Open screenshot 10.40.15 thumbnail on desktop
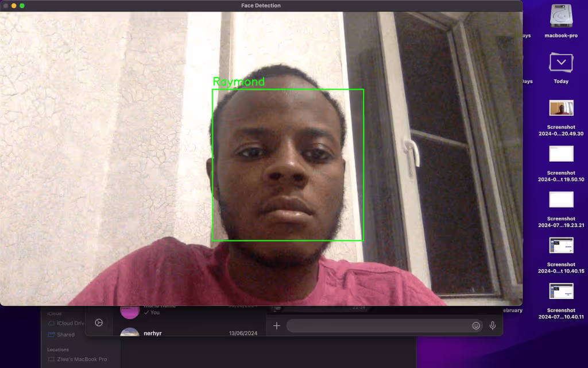Image resolution: width=588 pixels, height=368 pixels. [x=561, y=246]
